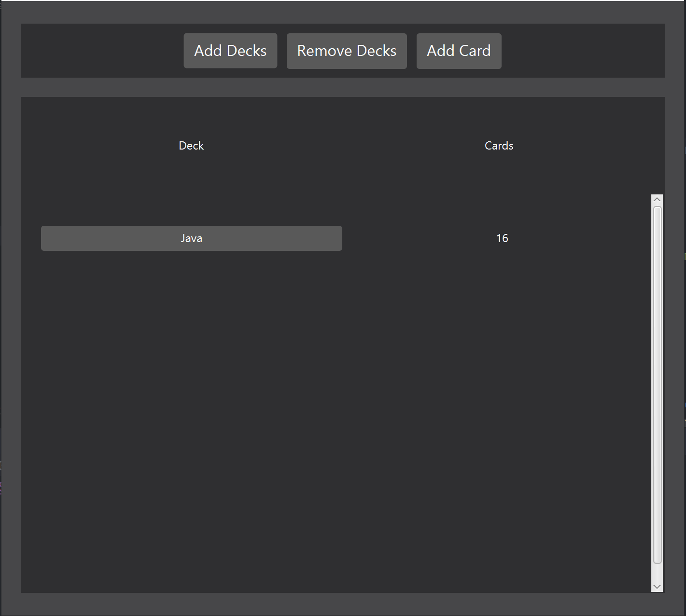This screenshot has height=616, width=686.
Task: Click the Java deck's card count 16
Action: click(502, 238)
